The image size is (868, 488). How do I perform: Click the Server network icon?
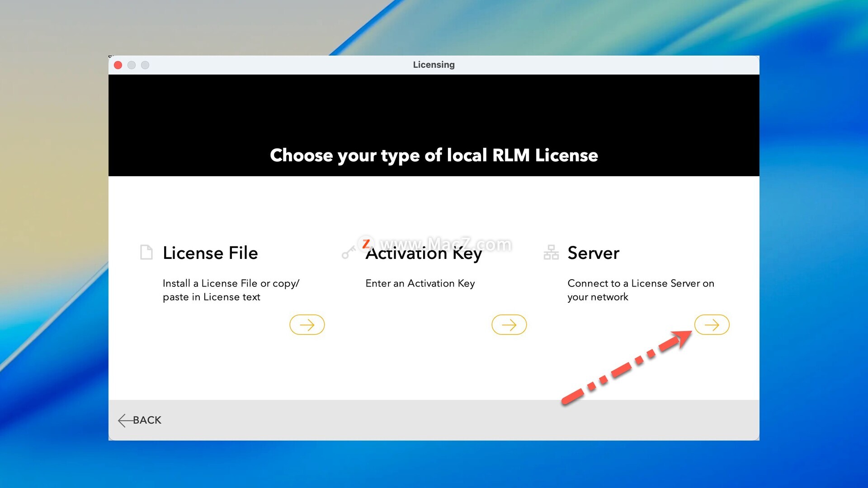[551, 252]
